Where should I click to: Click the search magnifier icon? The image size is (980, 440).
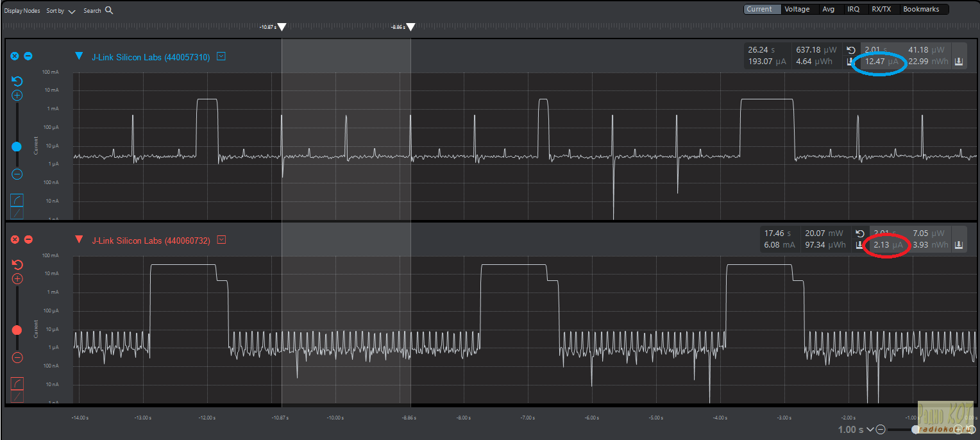109,10
